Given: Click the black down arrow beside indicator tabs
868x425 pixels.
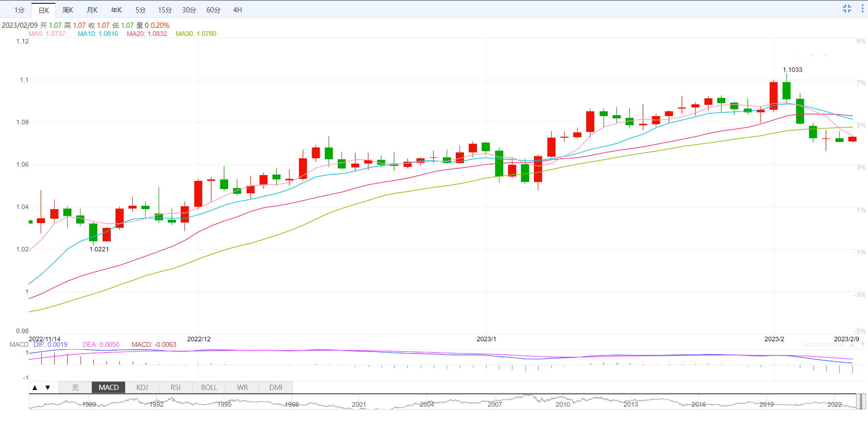Looking at the screenshot, I should click(x=47, y=388).
